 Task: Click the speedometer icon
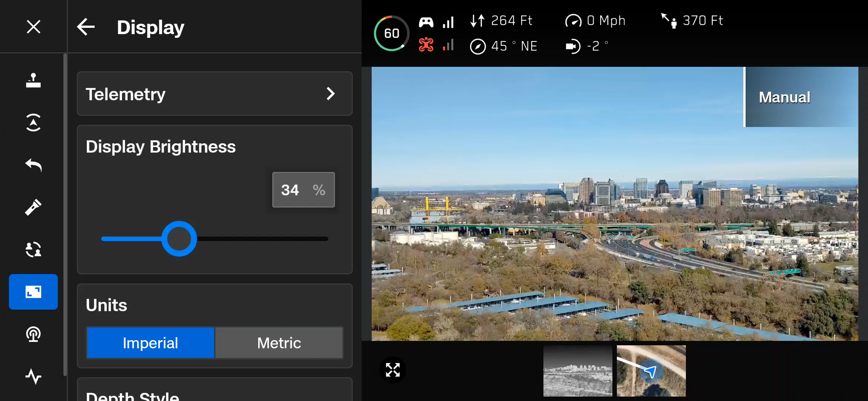tap(573, 21)
